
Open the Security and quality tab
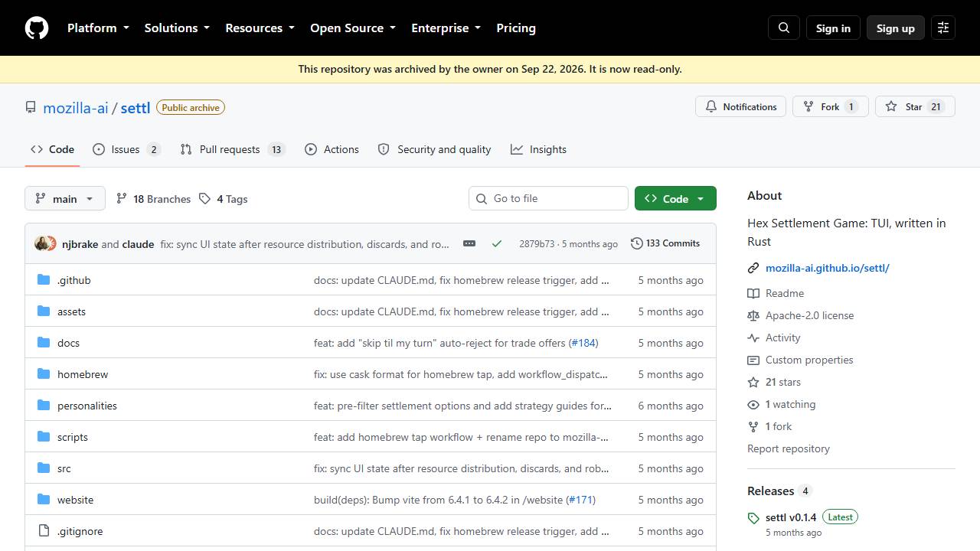tap(434, 149)
